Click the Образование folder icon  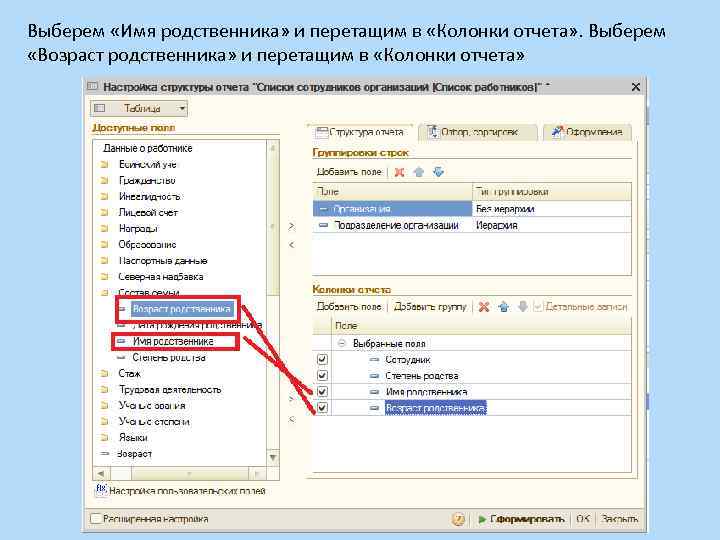coord(105,245)
